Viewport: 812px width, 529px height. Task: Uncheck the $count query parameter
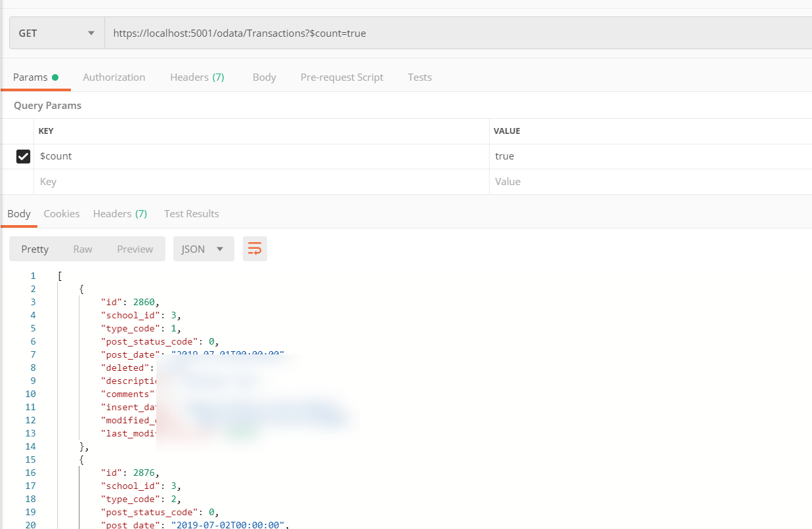(x=24, y=156)
